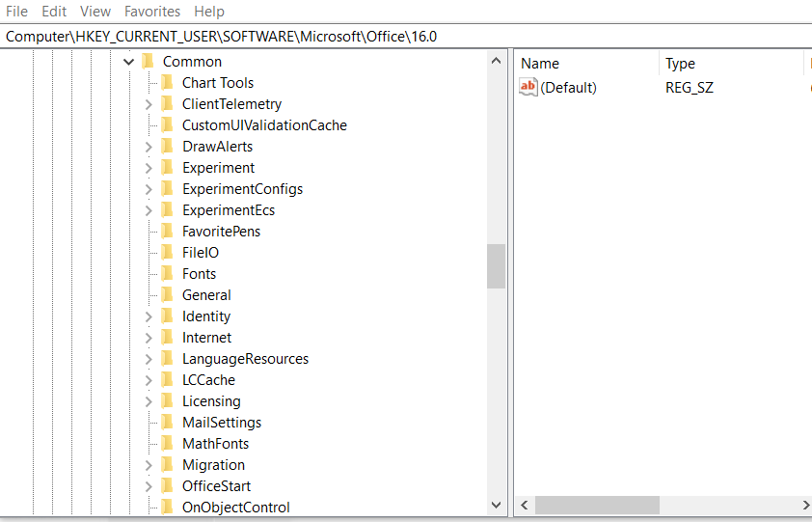
Task: Select the Fonts key
Action: coord(199,274)
